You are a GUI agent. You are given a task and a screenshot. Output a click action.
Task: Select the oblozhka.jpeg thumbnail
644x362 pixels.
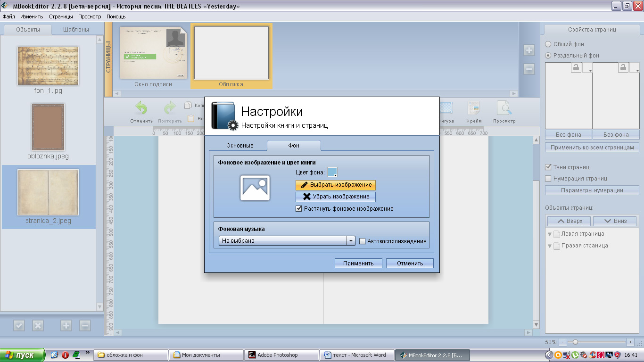[x=48, y=127]
